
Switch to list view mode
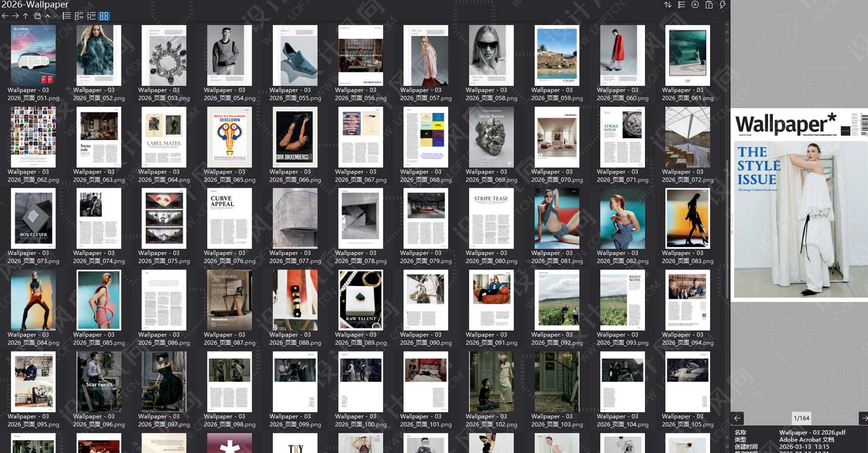pyautogui.click(x=67, y=16)
